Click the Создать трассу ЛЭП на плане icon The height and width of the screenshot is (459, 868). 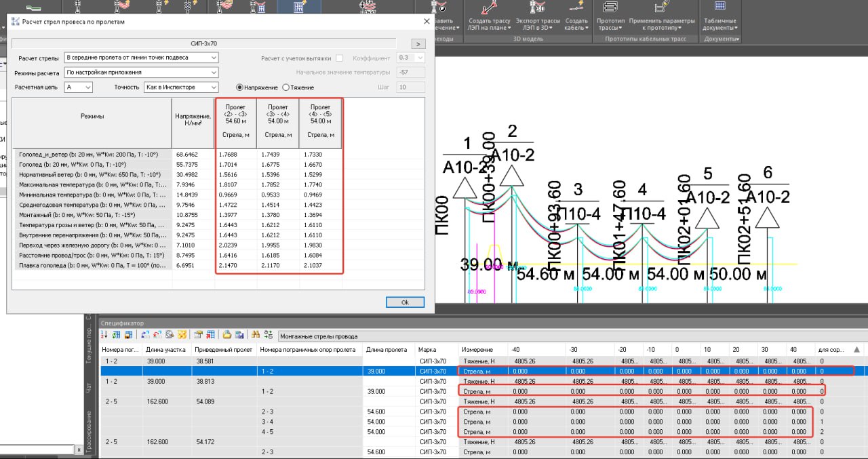point(486,7)
